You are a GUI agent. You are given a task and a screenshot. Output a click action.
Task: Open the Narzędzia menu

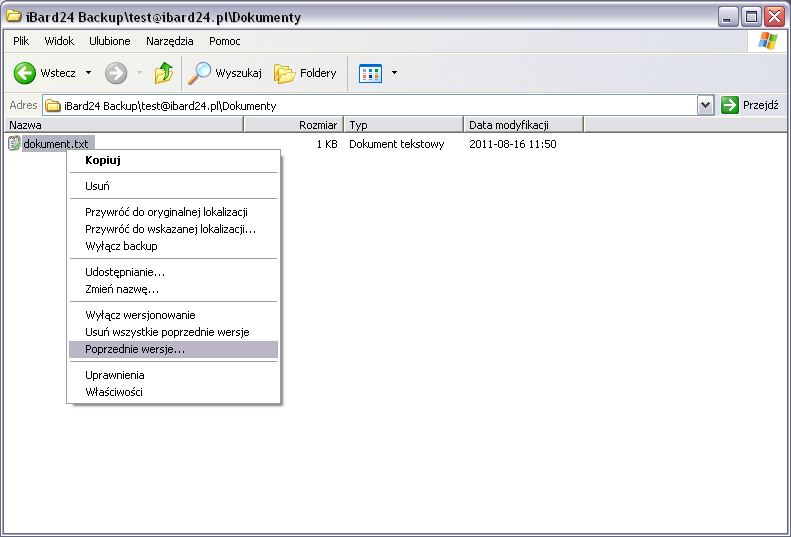(x=170, y=41)
